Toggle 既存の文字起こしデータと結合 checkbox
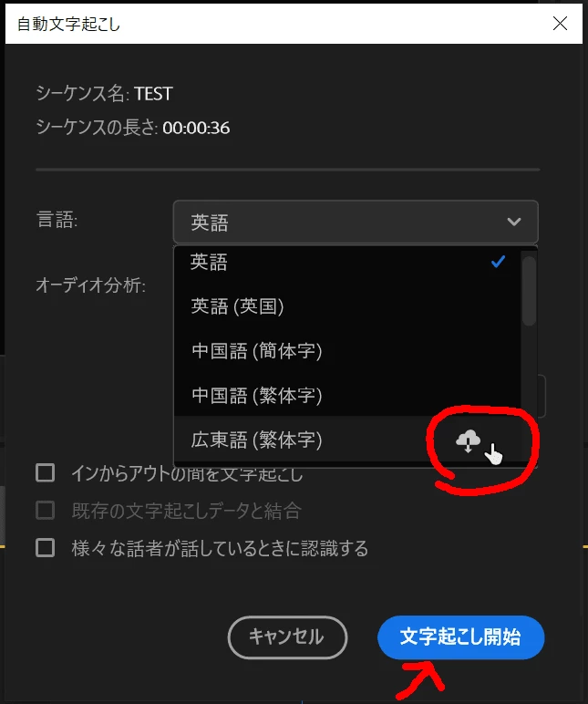Viewport: 588px width, 704px height. tap(46, 511)
